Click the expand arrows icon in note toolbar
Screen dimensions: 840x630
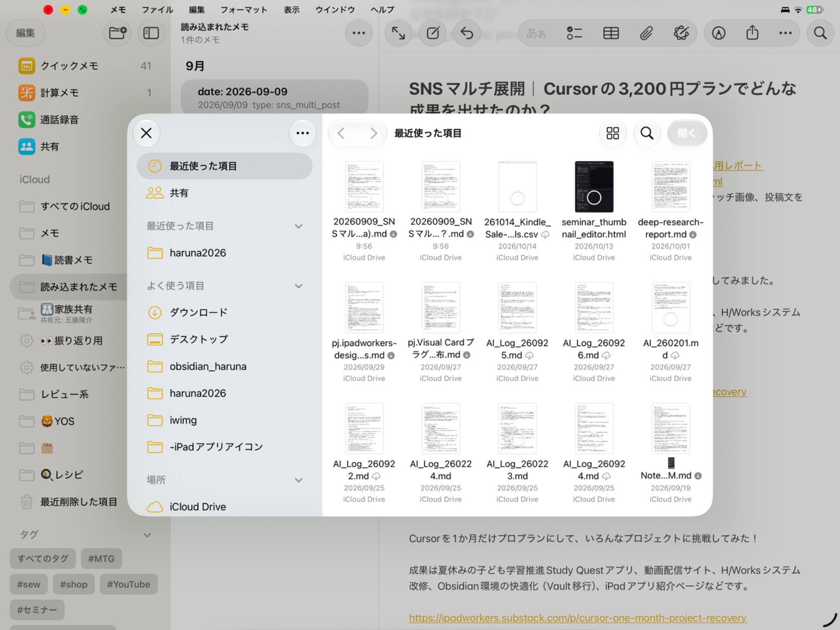(398, 33)
